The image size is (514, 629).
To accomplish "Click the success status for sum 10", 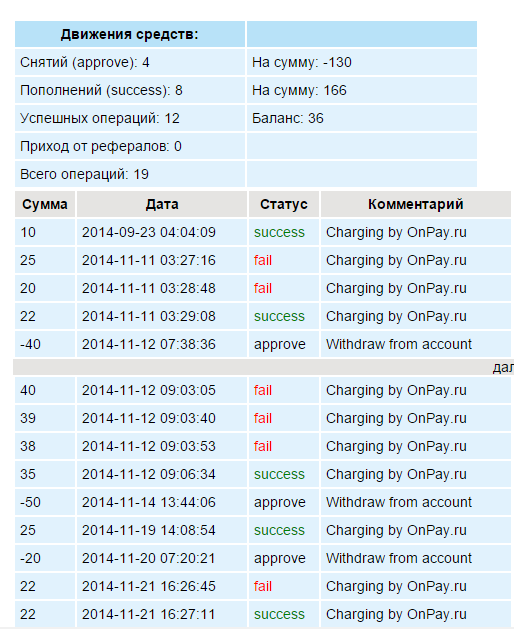I will tap(279, 232).
